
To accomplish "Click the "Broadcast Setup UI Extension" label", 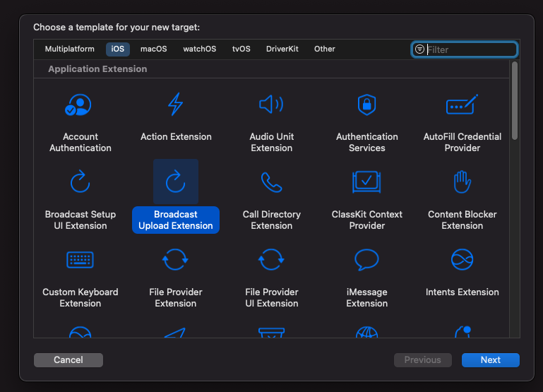I will [x=80, y=220].
